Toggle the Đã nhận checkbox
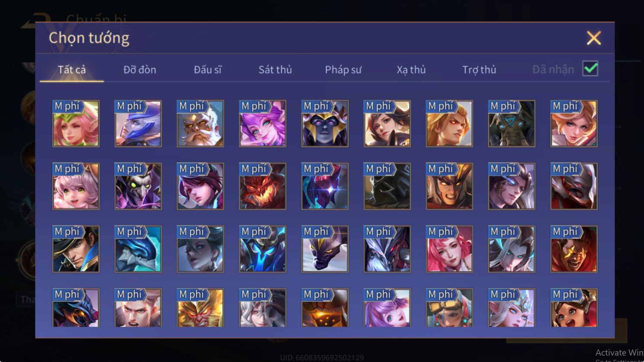The height and width of the screenshot is (362, 644). [590, 69]
